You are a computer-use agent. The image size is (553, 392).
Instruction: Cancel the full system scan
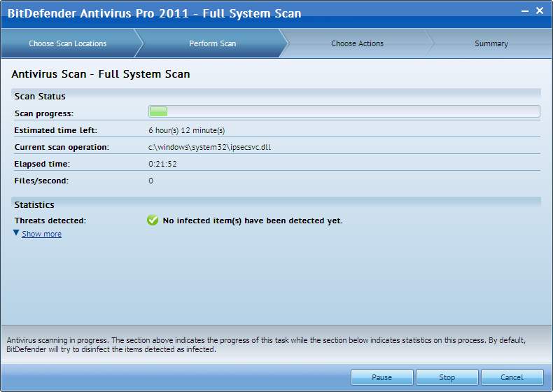(x=512, y=377)
